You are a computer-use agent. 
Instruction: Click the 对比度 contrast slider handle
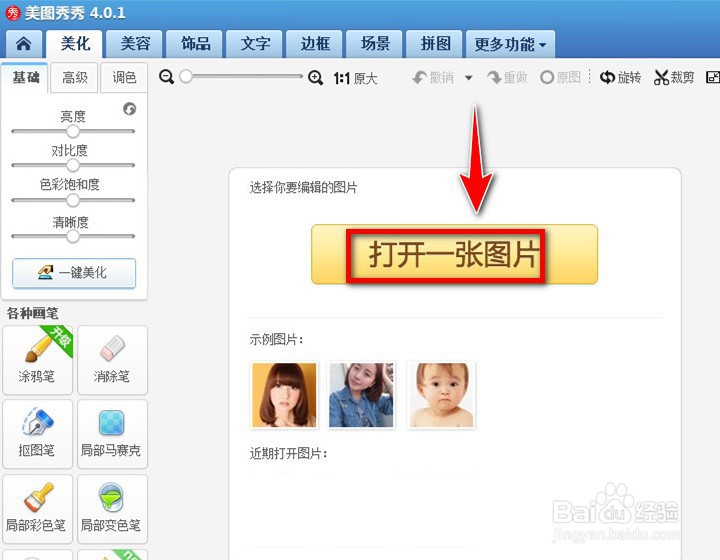73,165
